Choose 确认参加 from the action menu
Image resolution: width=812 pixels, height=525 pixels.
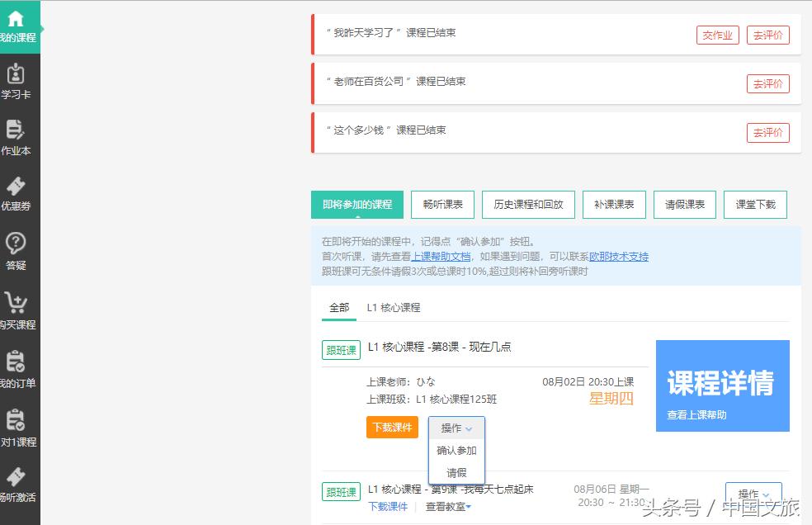point(456,451)
